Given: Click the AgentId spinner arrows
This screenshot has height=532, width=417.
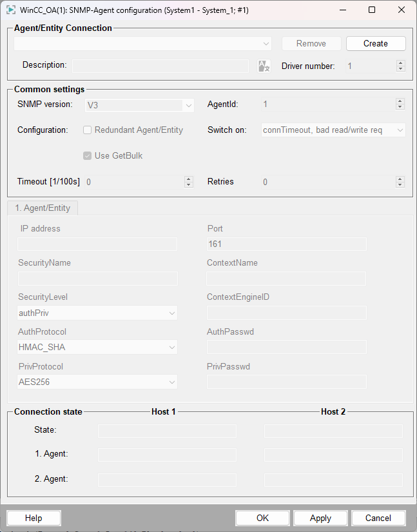Looking at the screenshot, I should 401,104.
